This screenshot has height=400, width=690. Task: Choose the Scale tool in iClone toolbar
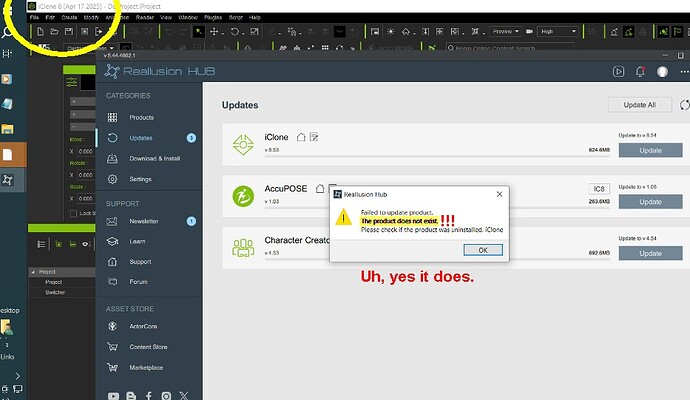(254, 32)
